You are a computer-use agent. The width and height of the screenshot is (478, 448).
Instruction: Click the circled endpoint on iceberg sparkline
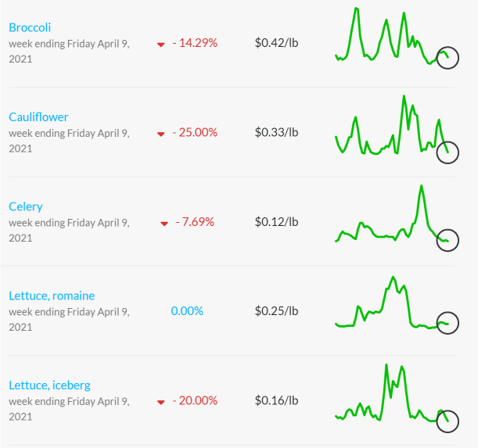click(447, 421)
